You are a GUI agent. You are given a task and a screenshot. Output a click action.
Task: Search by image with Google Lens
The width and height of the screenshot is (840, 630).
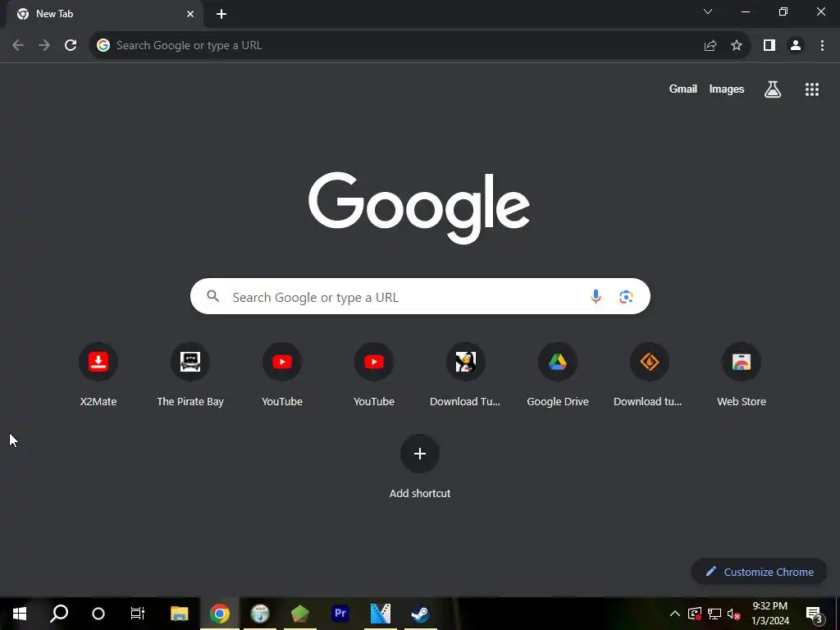626,296
